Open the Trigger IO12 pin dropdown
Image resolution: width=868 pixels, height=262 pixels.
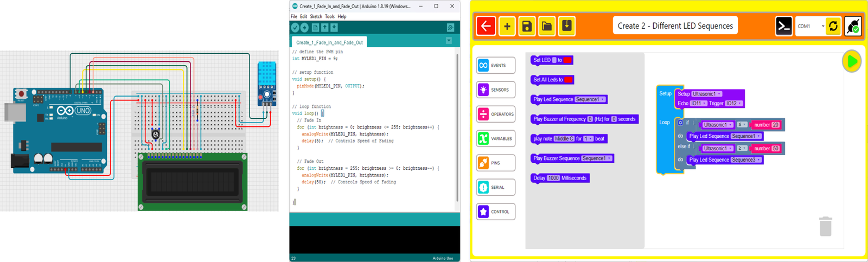point(734,103)
